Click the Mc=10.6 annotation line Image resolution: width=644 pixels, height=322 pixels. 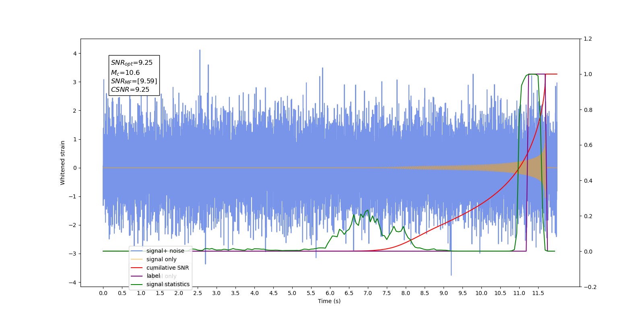(125, 72)
